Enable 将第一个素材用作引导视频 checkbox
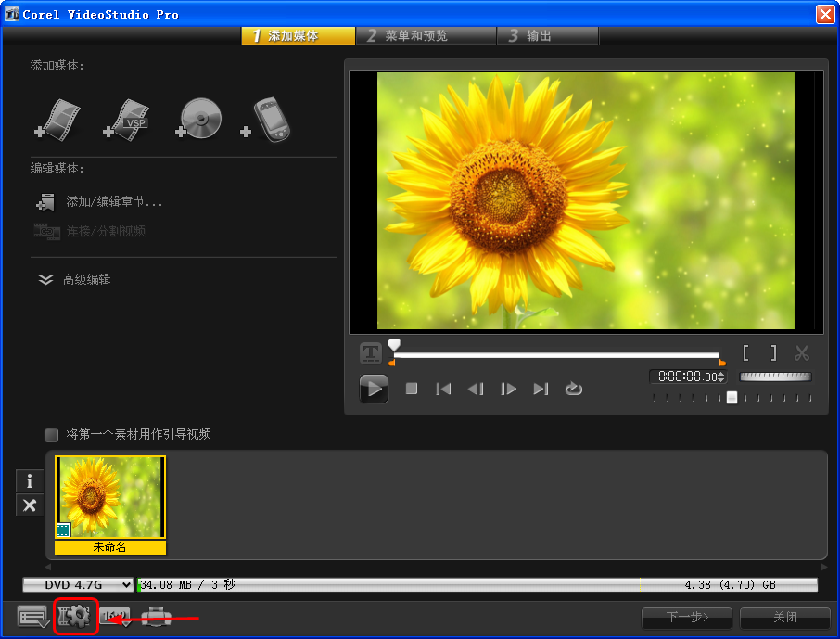840x639 pixels. [x=52, y=434]
